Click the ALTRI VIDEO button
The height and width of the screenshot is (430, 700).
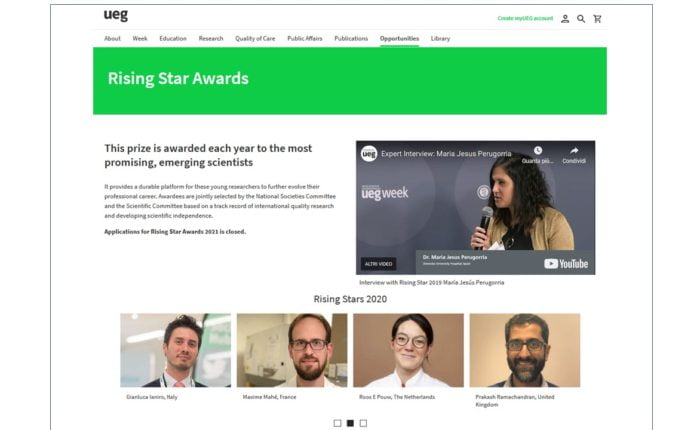[x=379, y=264]
